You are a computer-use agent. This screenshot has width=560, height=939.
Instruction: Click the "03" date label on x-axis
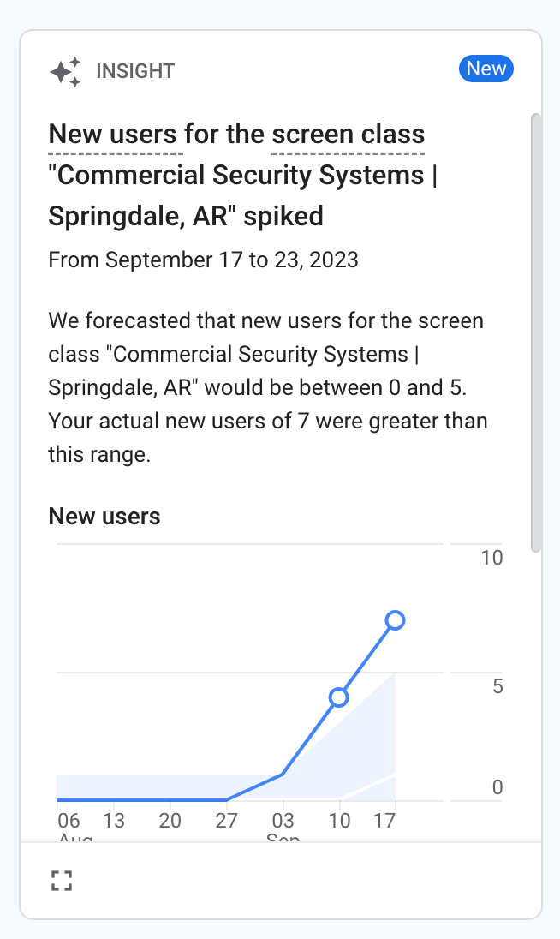click(x=283, y=821)
